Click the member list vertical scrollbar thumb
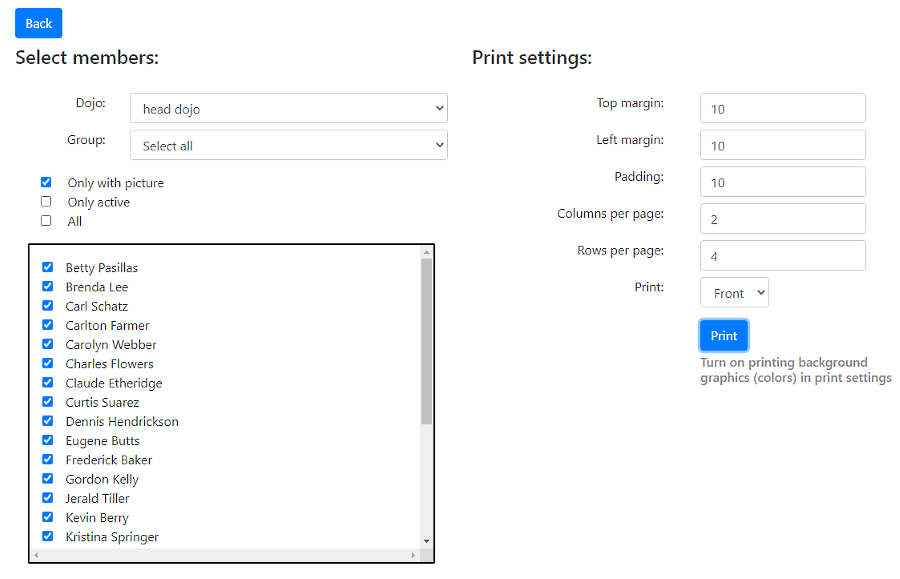Image resolution: width=900 pixels, height=579 pixels. click(426, 341)
